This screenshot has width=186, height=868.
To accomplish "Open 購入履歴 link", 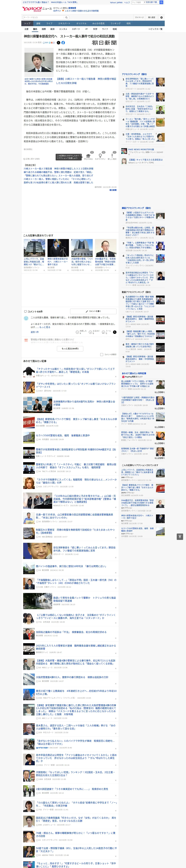I will [152, 18].
